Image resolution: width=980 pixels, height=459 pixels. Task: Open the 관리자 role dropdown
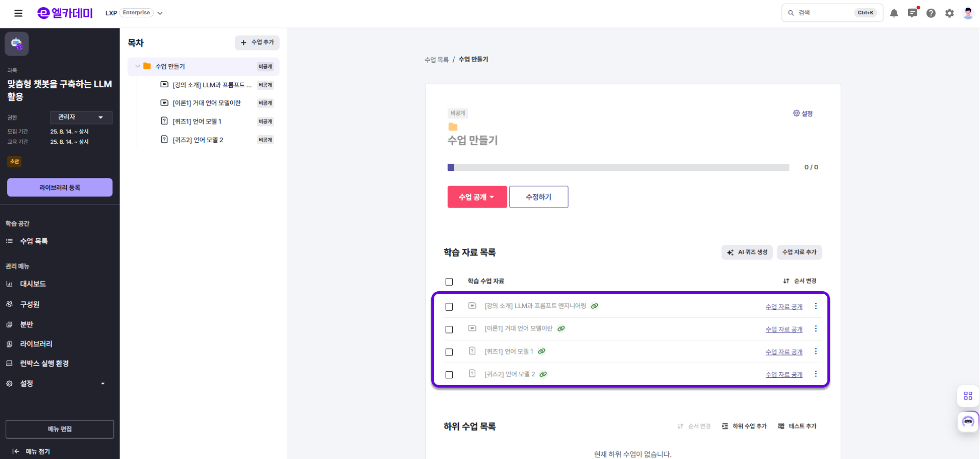pos(81,117)
